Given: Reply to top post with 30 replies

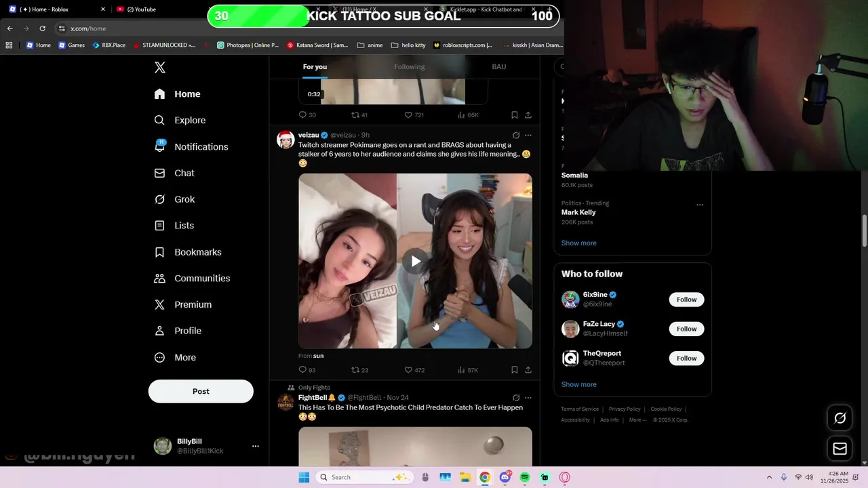Looking at the screenshot, I should click(307, 115).
